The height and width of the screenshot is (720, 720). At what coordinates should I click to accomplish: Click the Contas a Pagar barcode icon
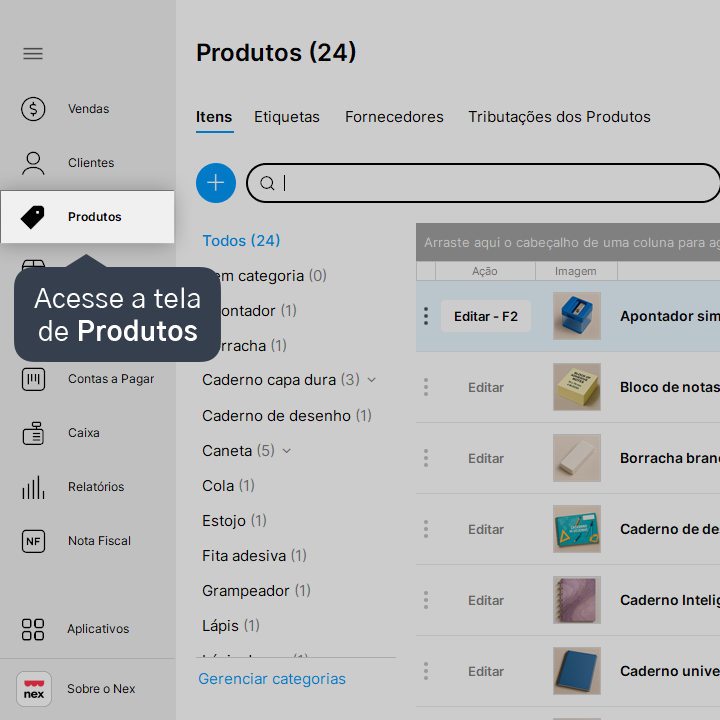tap(33, 379)
